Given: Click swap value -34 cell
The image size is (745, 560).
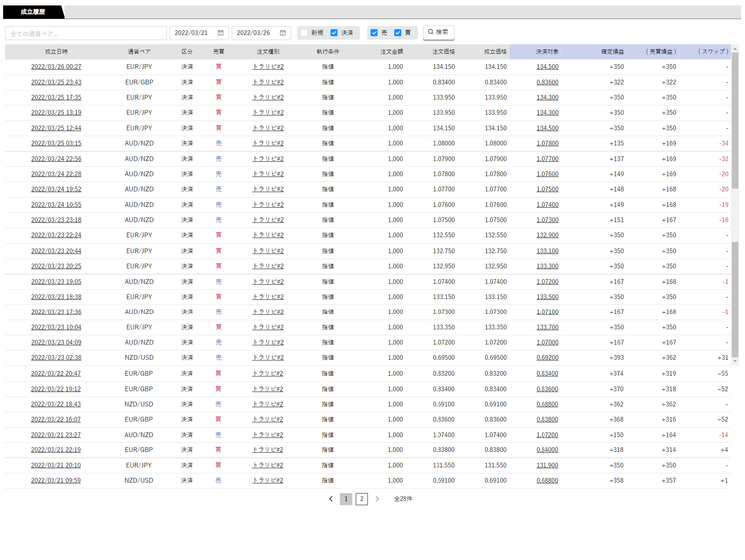Looking at the screenshot, I should tap(724, 143).
